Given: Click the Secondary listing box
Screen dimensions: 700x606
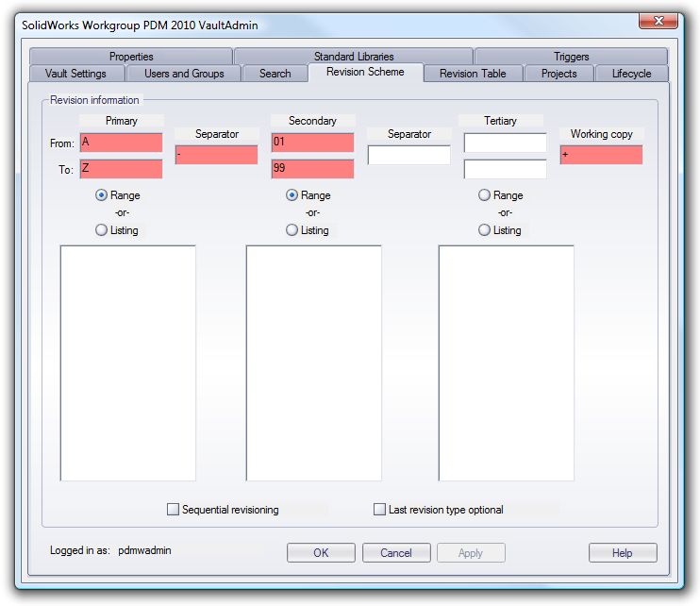Looking at the screenshot, I should tap(314, 363).
